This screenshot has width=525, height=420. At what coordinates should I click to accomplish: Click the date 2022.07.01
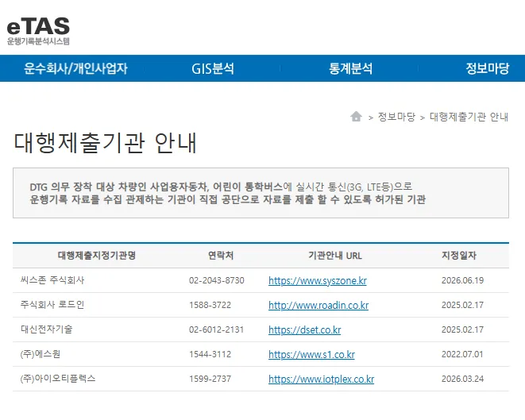click(x=462, y=354)
